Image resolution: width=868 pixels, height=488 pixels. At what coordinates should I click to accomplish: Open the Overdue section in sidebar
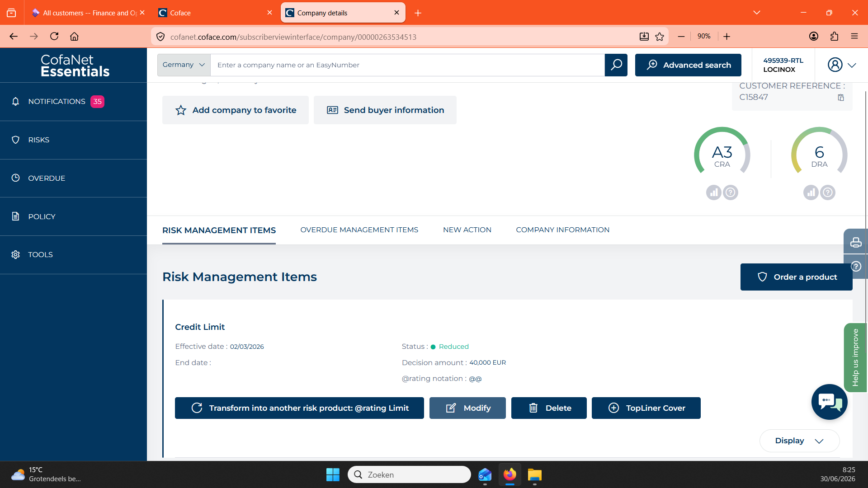73,178
